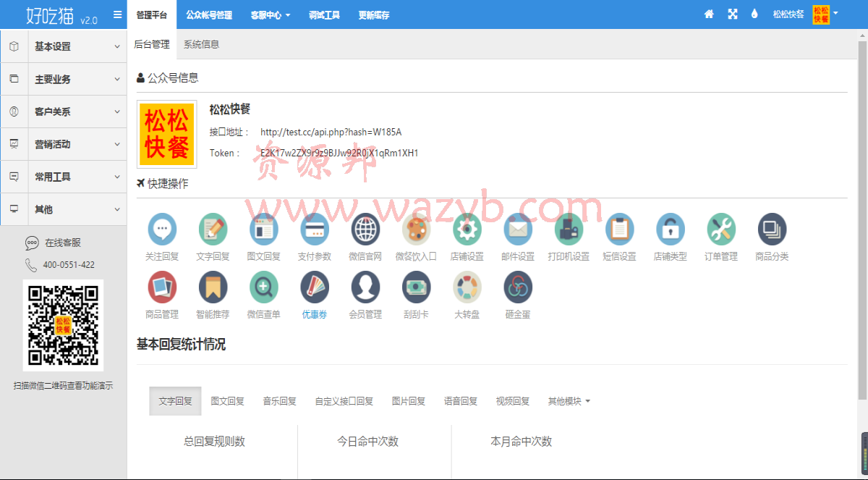Click the API URL http://test.cc/api.php?hash=W185A
The image size is (868, 480).
[x=331, y=132]
